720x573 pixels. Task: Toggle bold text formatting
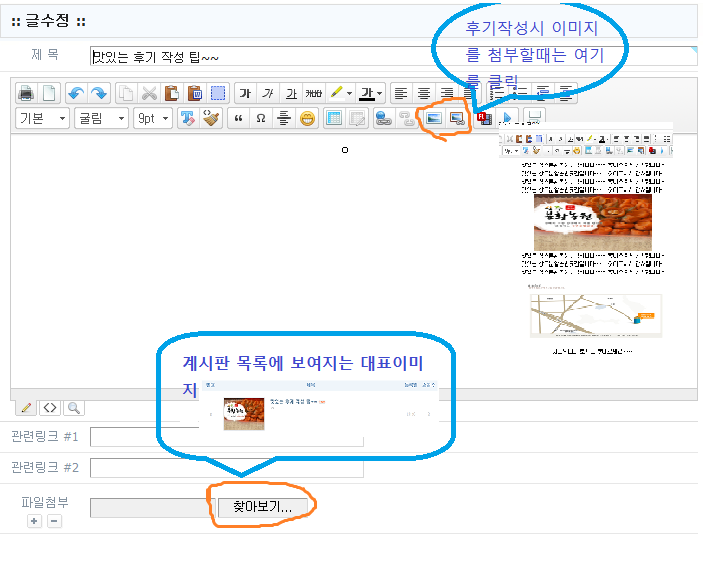[x=244, y=93]
